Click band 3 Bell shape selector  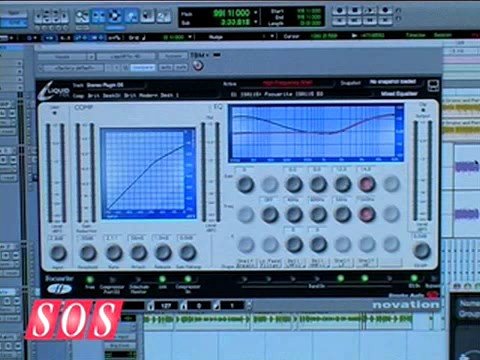point(294,263)
